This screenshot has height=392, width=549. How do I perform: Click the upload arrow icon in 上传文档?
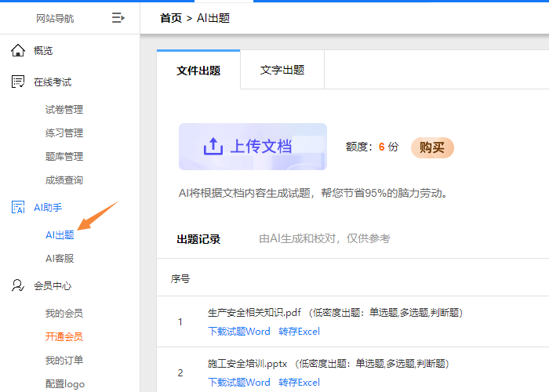click(x=213, y=147)
